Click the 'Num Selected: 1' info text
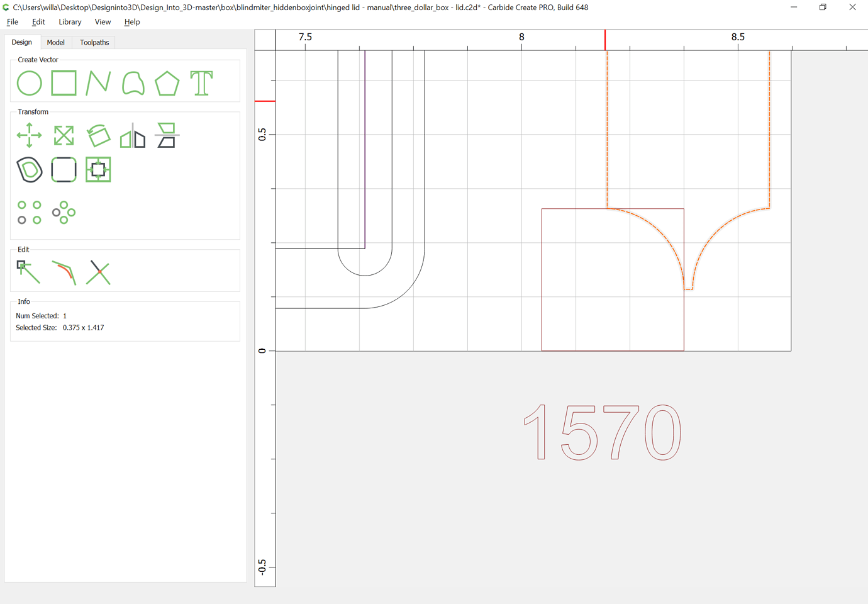 pyautogui.click(x=41, y=316)
